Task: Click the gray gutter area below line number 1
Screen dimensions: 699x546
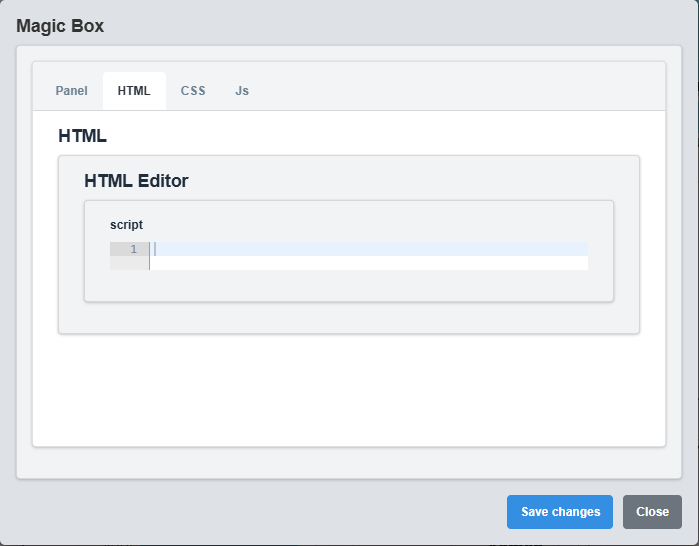Action: pos(129,263)
